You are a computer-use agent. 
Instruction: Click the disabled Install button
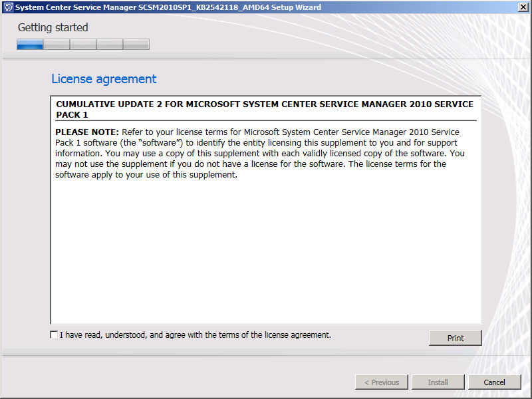(438, 382)
